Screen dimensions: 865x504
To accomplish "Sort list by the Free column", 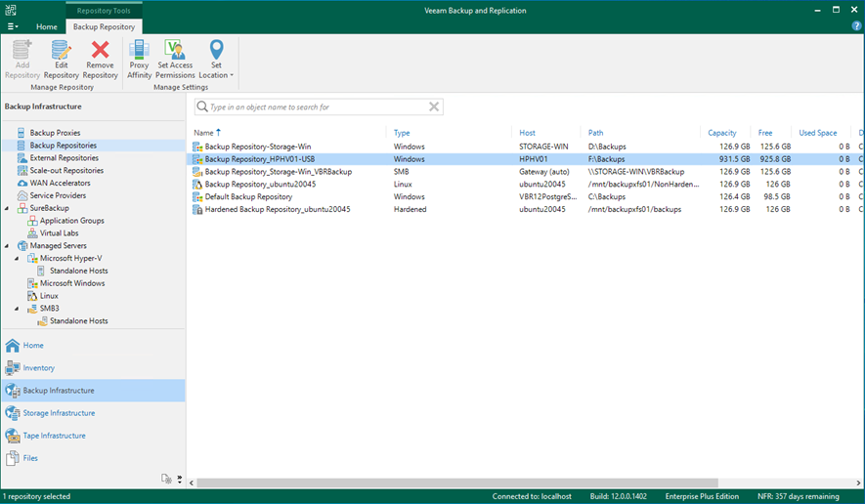I will click(764, 133).
